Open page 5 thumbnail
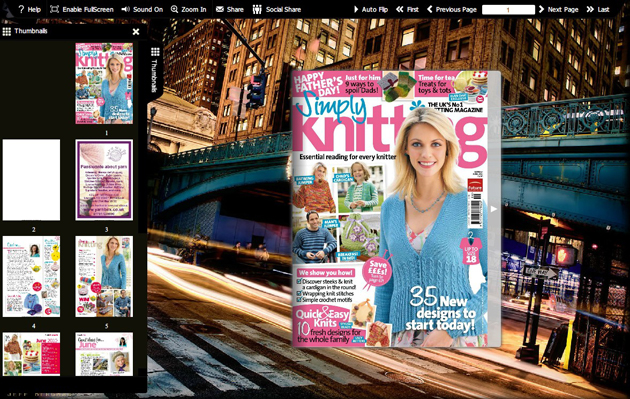Screen dimensions: 630x399 [104, 276]
